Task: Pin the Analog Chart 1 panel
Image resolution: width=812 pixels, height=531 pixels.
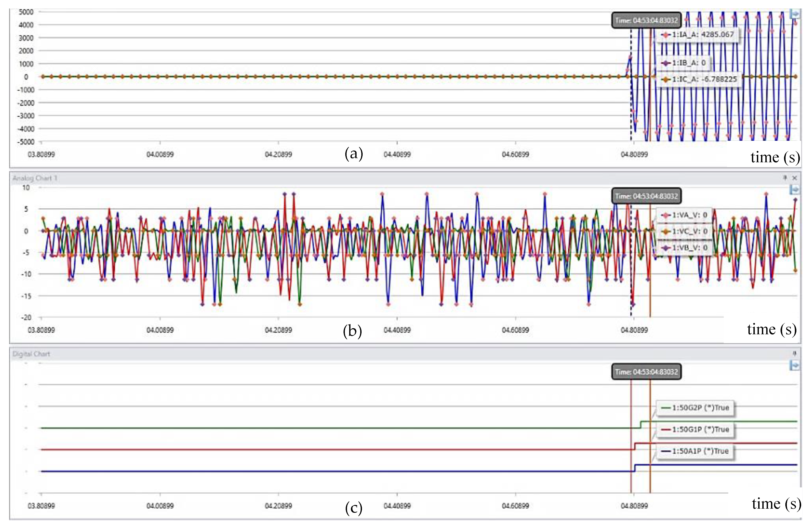Action: coord(785,178)
